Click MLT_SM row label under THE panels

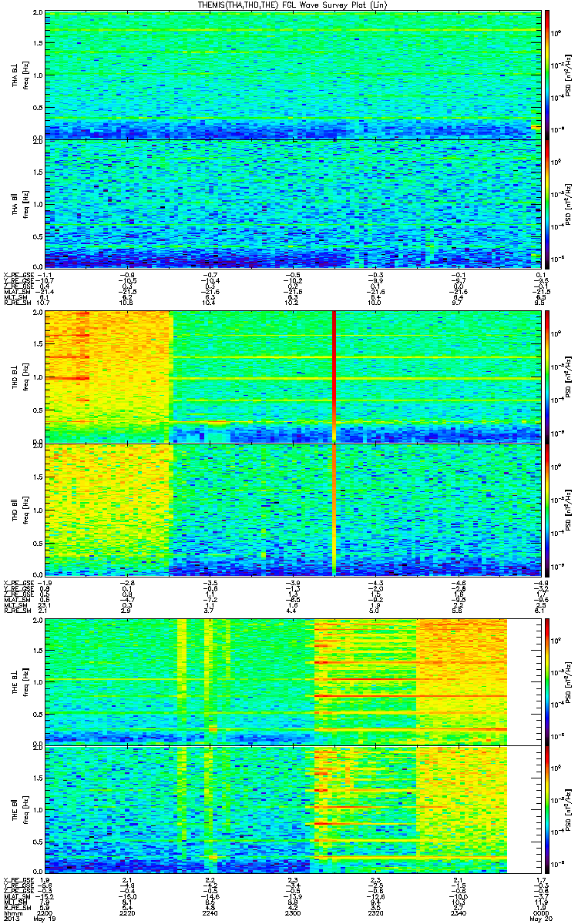point(17,902)
